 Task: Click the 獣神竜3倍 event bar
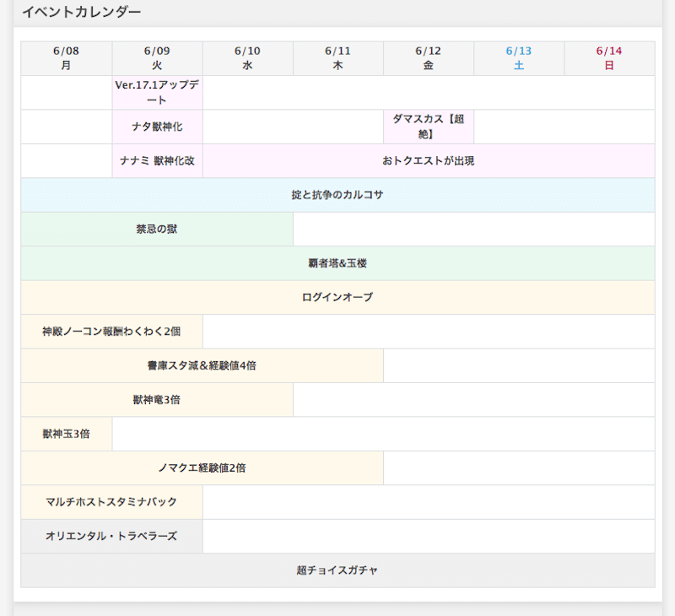[157, 399]
